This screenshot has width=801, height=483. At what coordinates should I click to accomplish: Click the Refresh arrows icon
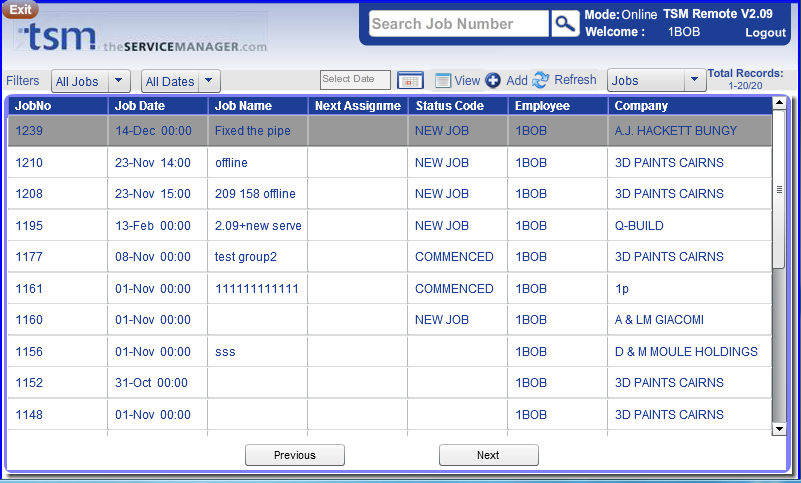click(x=541, y=80)
